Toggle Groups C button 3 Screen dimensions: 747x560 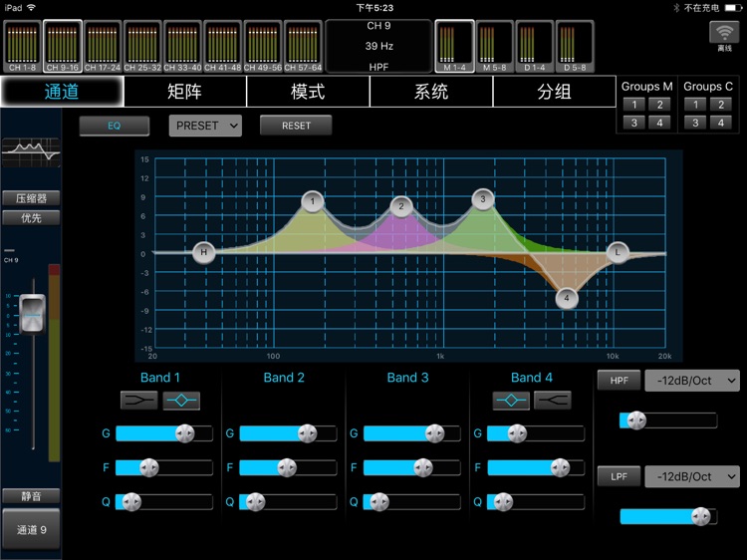pyautogui.click(x=695, y=123)
